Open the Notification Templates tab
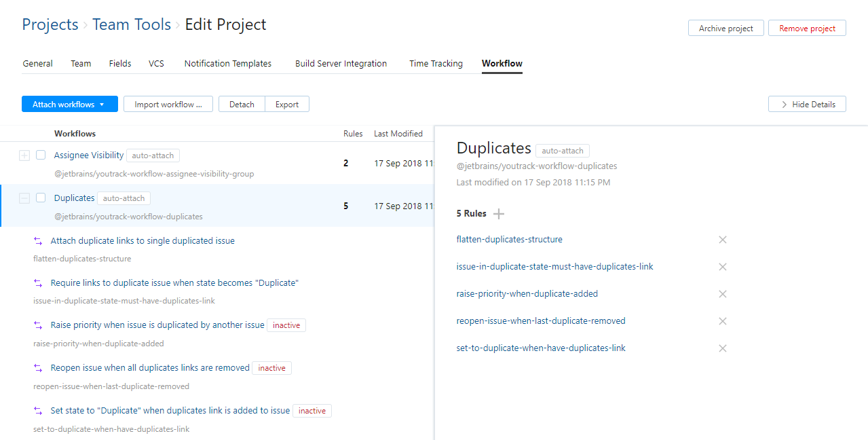Viewport: 868px width, 440px height. 228,64
